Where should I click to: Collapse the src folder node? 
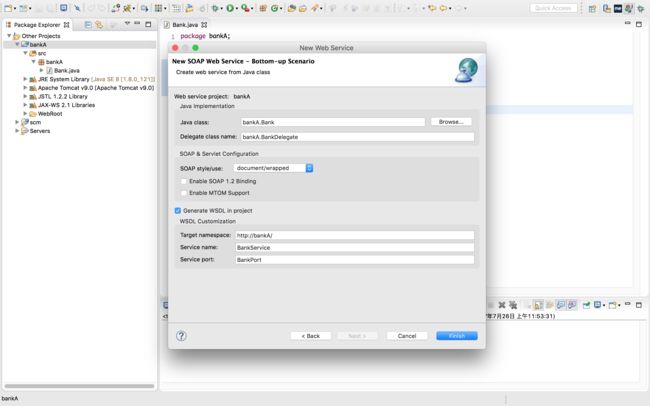coord(25,53)
